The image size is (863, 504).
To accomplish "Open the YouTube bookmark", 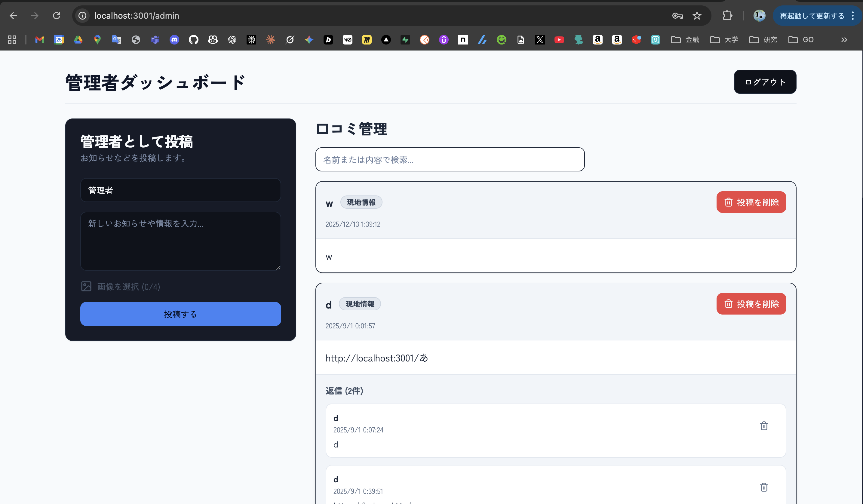I will pyautogui.click(x=559, y=40).
